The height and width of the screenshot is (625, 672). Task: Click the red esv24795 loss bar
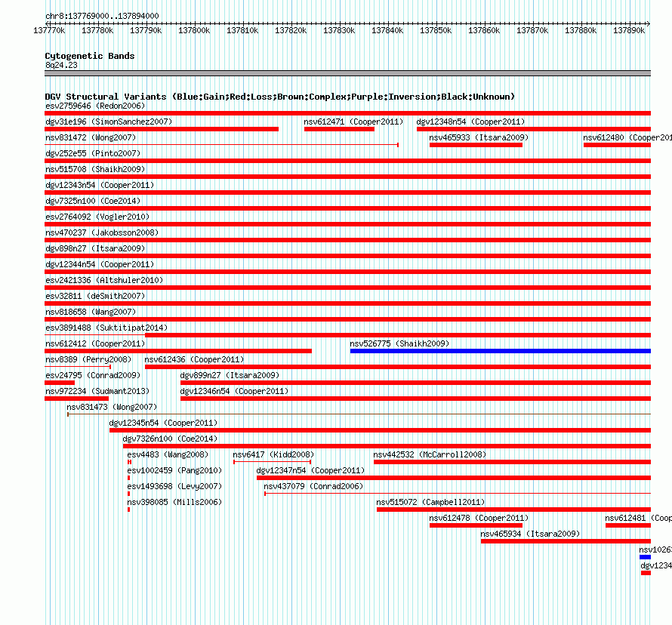[x=60, y=383]
